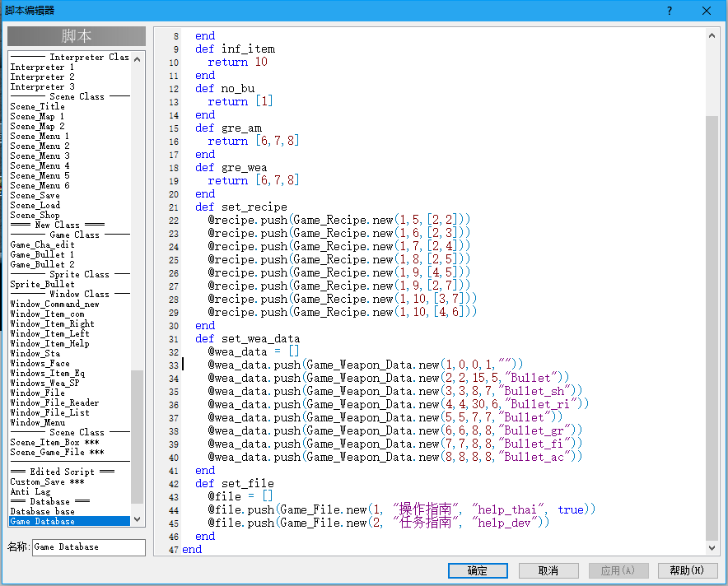Click the 取消 cancel button
The width and height of the screenshot is (728, 586).
[548, 570]
